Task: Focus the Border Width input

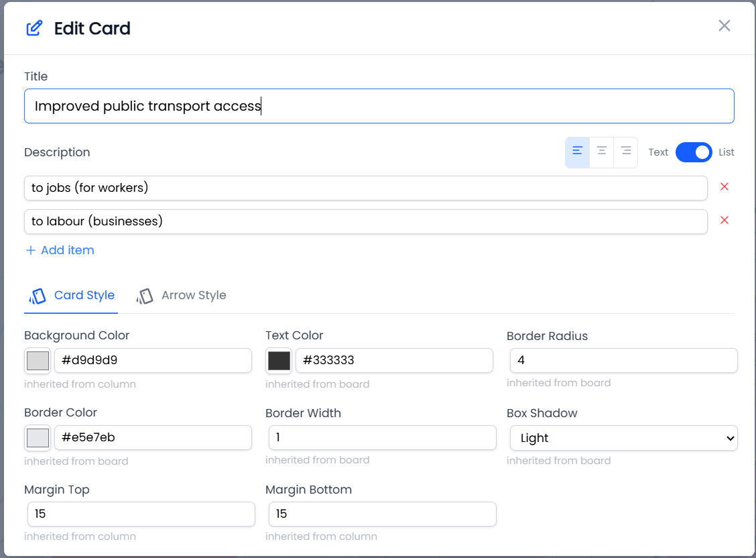Action: [x=382, y=437]
